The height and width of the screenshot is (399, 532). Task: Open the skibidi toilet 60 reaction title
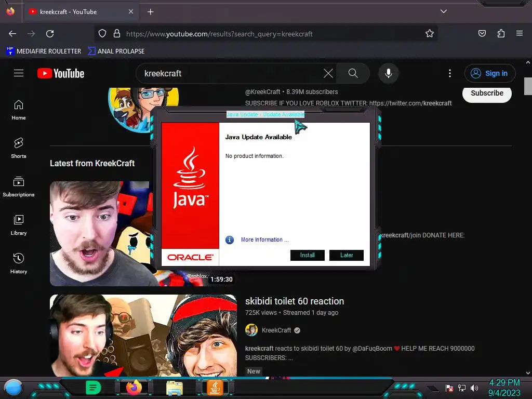click(x=295, y=301)
